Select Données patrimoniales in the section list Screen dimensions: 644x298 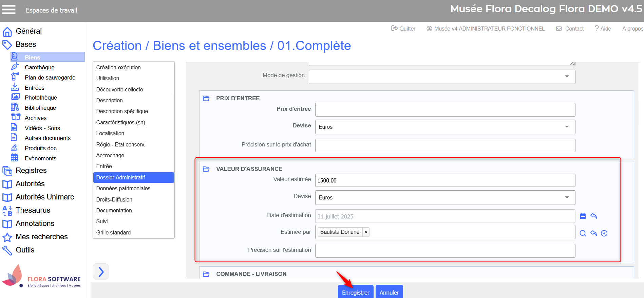(123, 188)
